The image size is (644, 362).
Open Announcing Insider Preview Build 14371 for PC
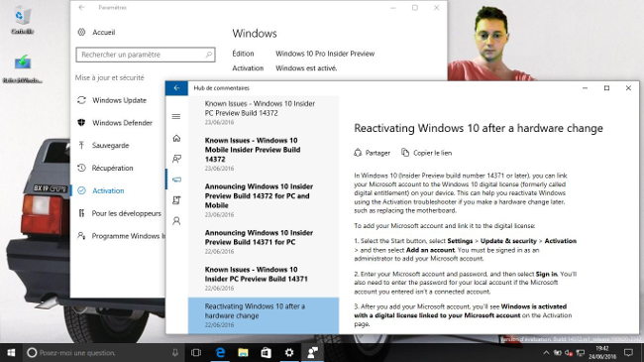[264, 241]
